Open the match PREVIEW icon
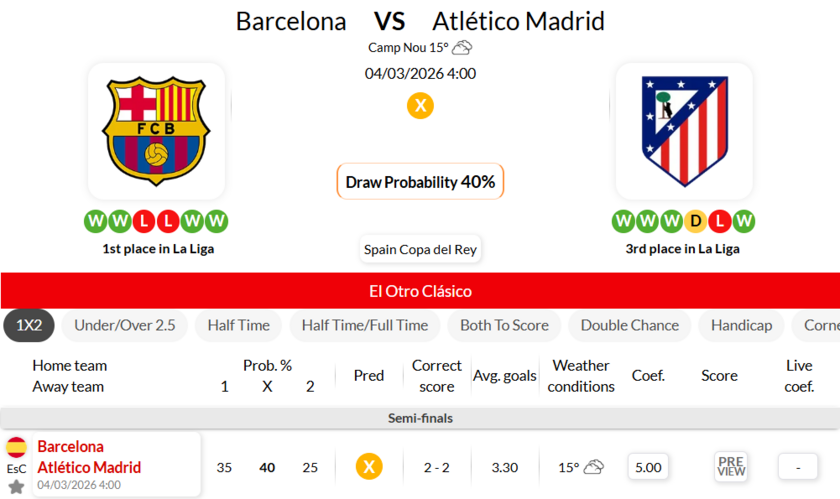840x499 pixels. point(731,466)
